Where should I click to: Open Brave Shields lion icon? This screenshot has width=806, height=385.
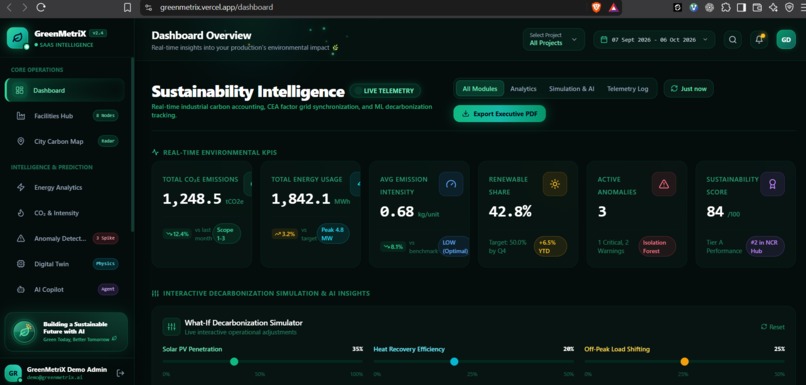[596, 7]
